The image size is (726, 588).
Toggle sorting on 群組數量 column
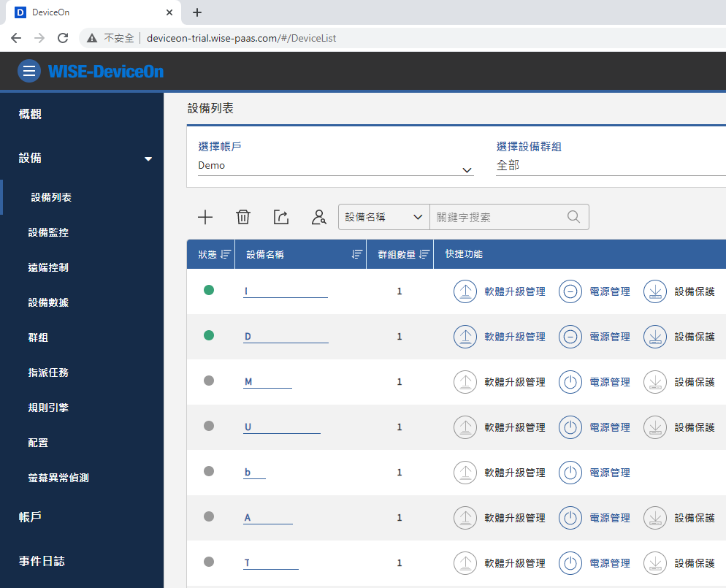click(x=424, y=254)
